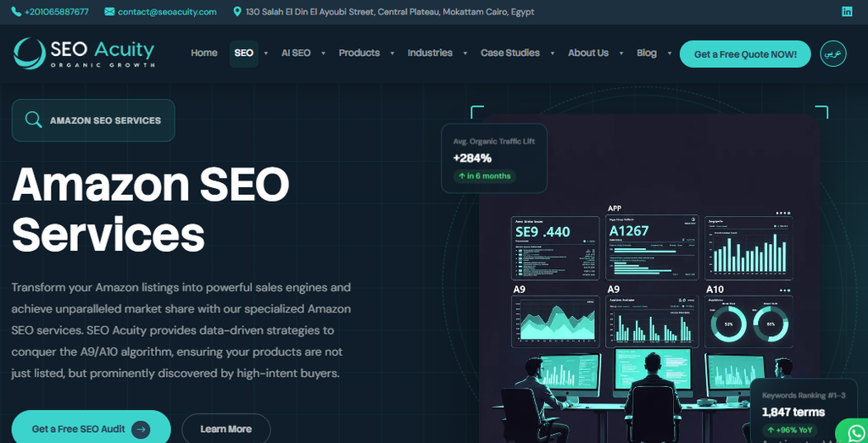Click the SE9 .440 dashboard panel
This screenshot has height=443, width=868.
click(x=554, y=248)
